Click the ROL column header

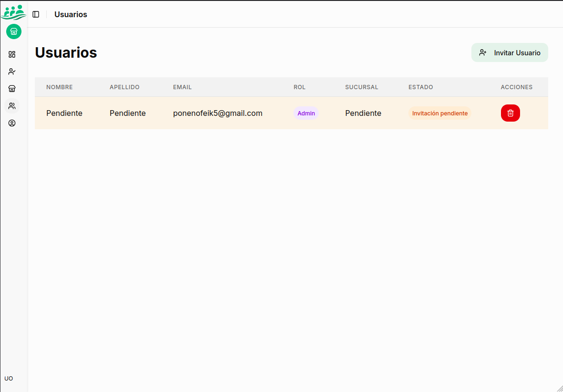pyautogui.click(x=299, y=87)
